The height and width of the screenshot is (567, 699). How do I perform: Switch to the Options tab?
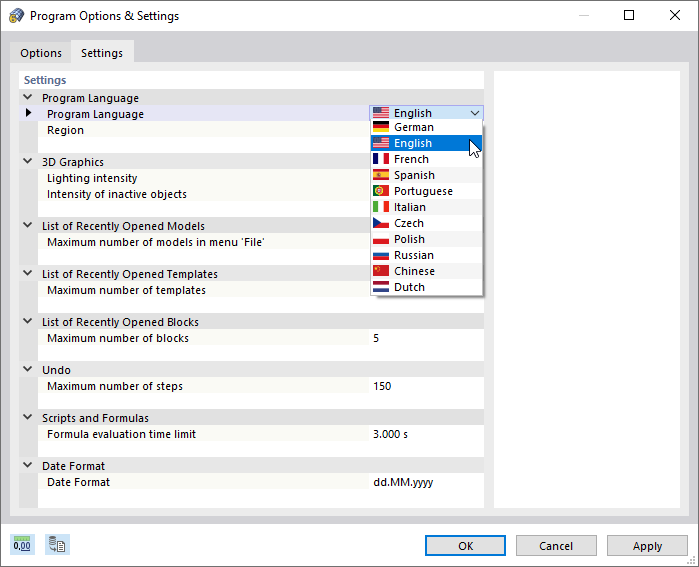(41, 53)
